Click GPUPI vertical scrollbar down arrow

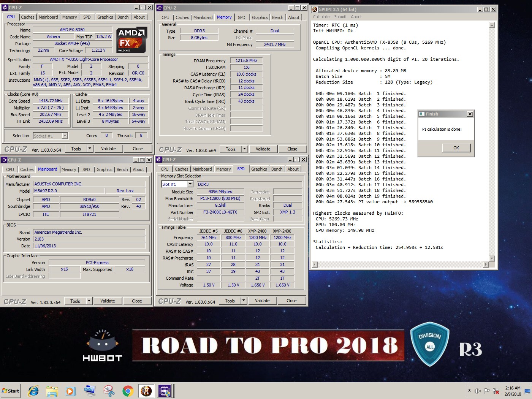(x=492, y=258)
